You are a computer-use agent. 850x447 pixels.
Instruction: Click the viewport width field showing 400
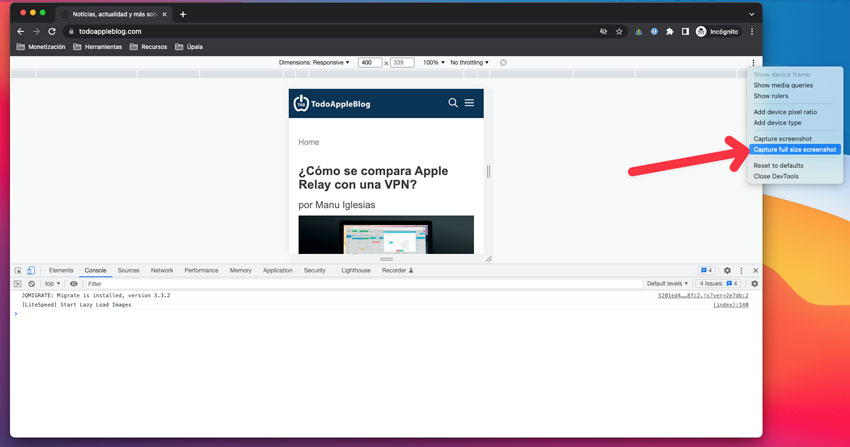370,63
